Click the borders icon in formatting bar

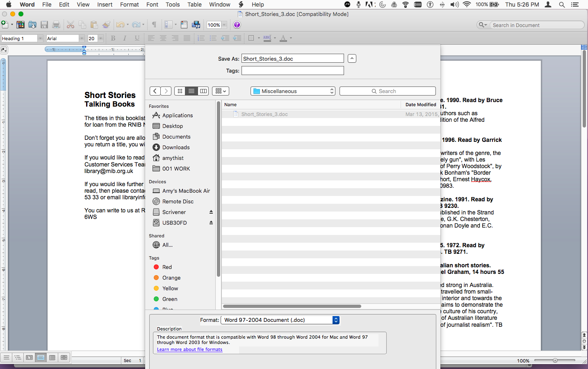pos(251,38)
